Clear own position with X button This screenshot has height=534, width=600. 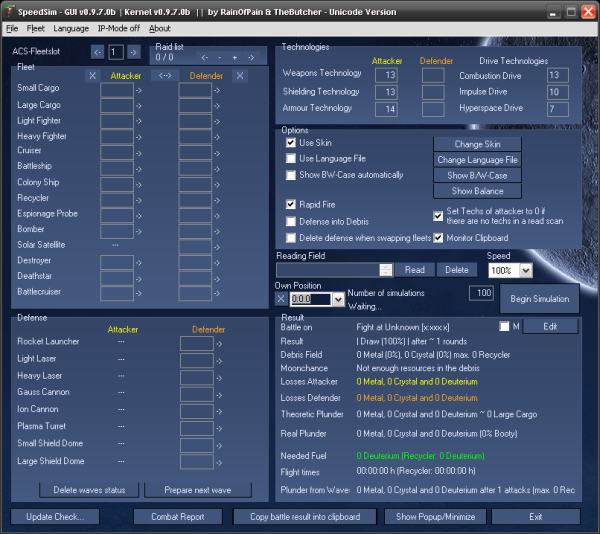point(281,299)
